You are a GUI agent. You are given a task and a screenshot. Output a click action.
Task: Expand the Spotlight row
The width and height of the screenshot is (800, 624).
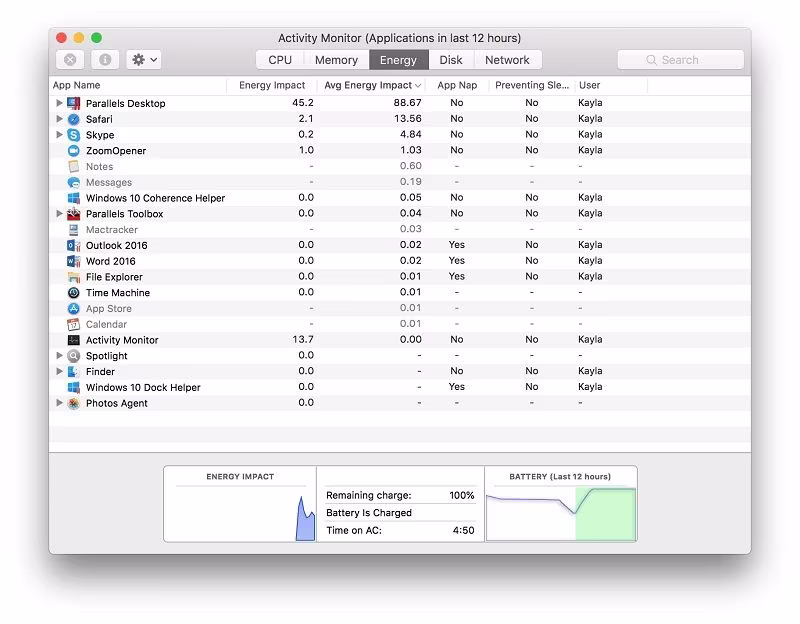coord(59,356)
